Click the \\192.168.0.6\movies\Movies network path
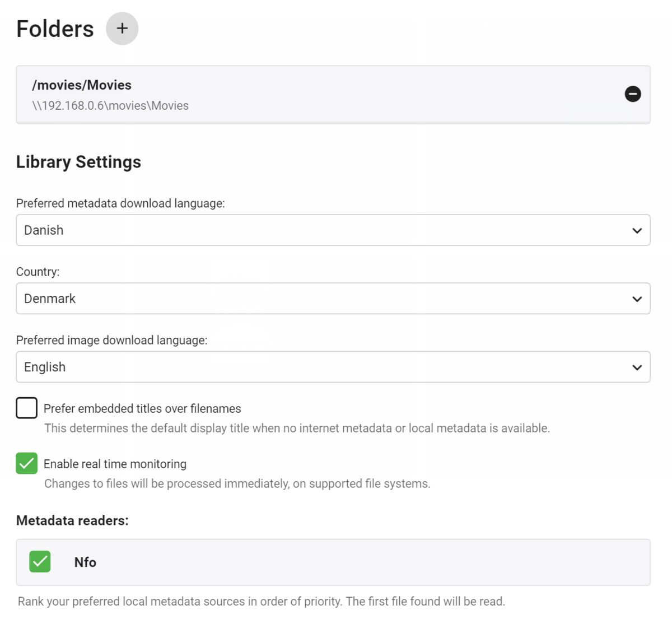Viewport: 672px width, 624px height. 110,106
